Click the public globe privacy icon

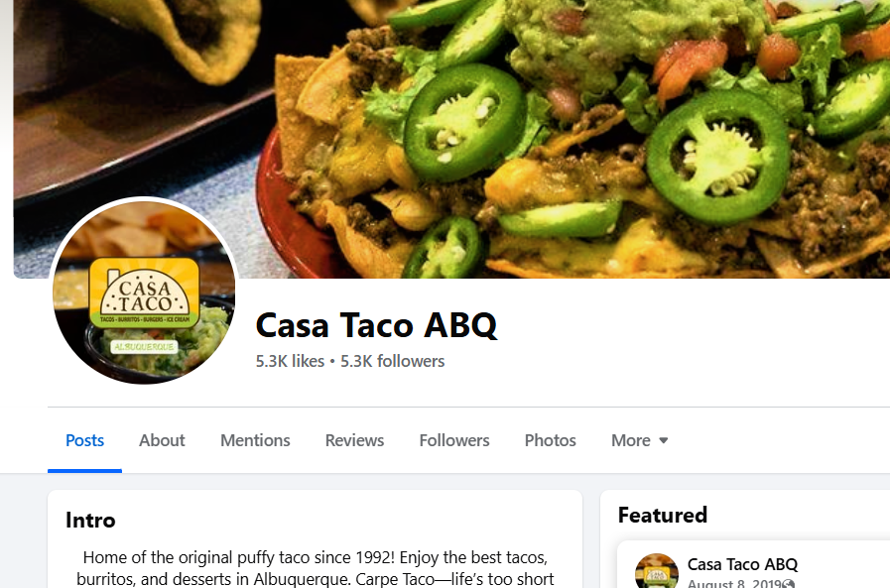(788, 584)
